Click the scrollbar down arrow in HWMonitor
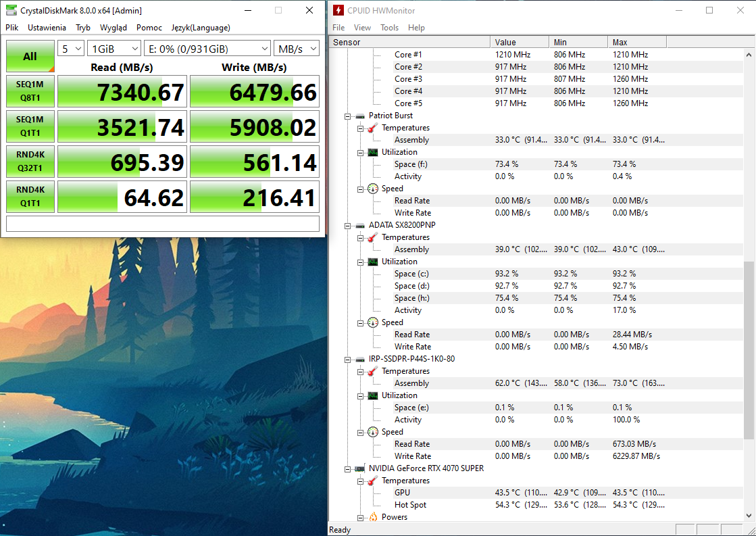Image resolution: width=756 pixels, height=536 pixels. pyautogui.click(x=749, y=516)
